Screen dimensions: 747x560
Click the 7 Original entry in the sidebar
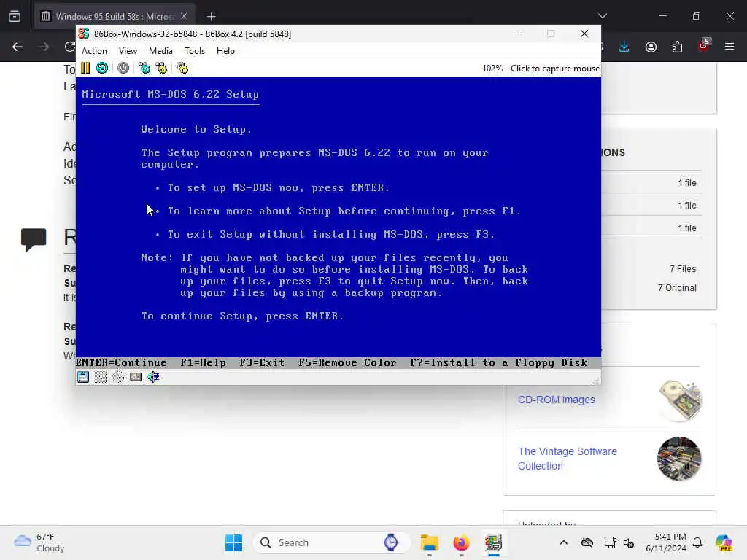click(677, 287)
